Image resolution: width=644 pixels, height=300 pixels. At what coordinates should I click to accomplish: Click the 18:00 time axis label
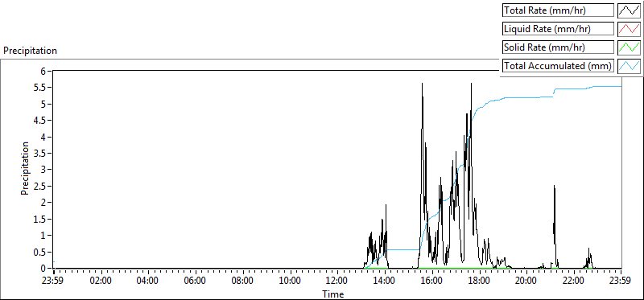[x=479, y=282]
